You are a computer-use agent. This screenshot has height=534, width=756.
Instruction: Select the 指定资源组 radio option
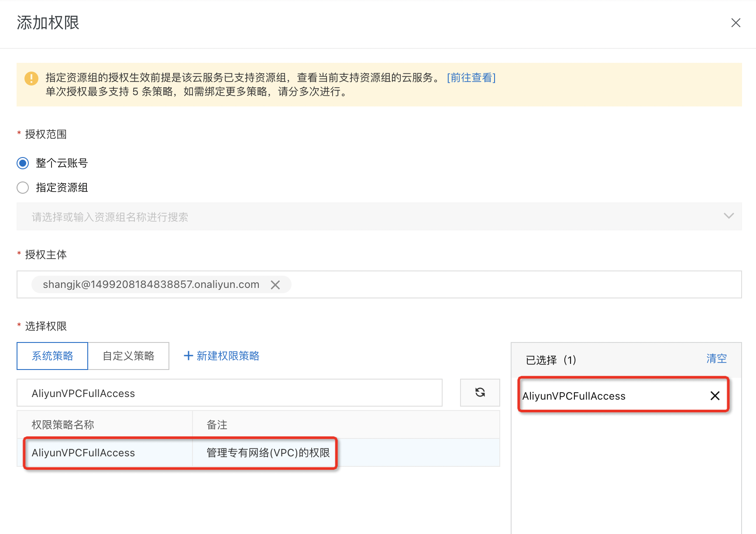(23, 188)
